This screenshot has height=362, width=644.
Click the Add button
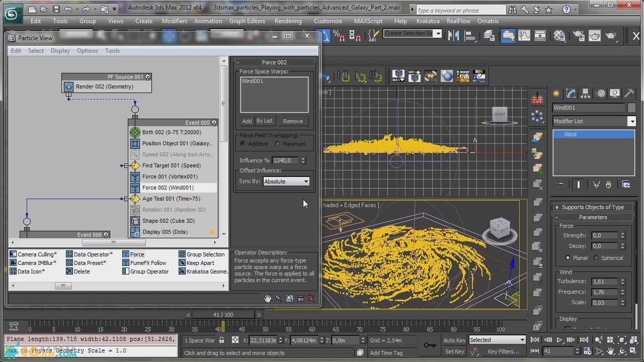click(247, 121)
